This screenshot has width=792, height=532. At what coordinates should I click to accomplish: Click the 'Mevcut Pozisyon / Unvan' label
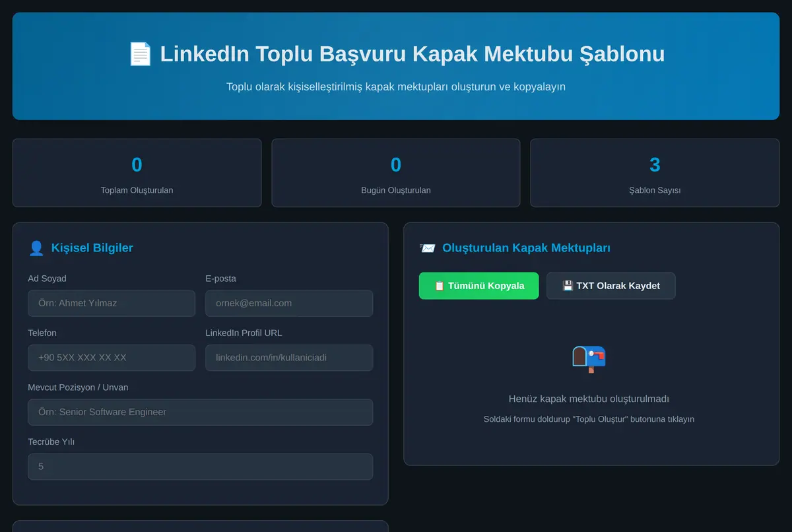78,387
